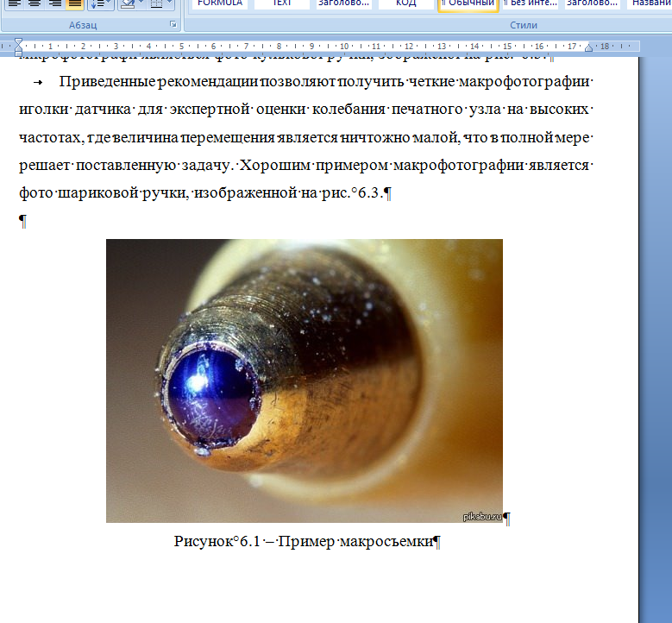Center the paragraph text
672x623 pixels.
pyautogui.click(x=34, y=4)
